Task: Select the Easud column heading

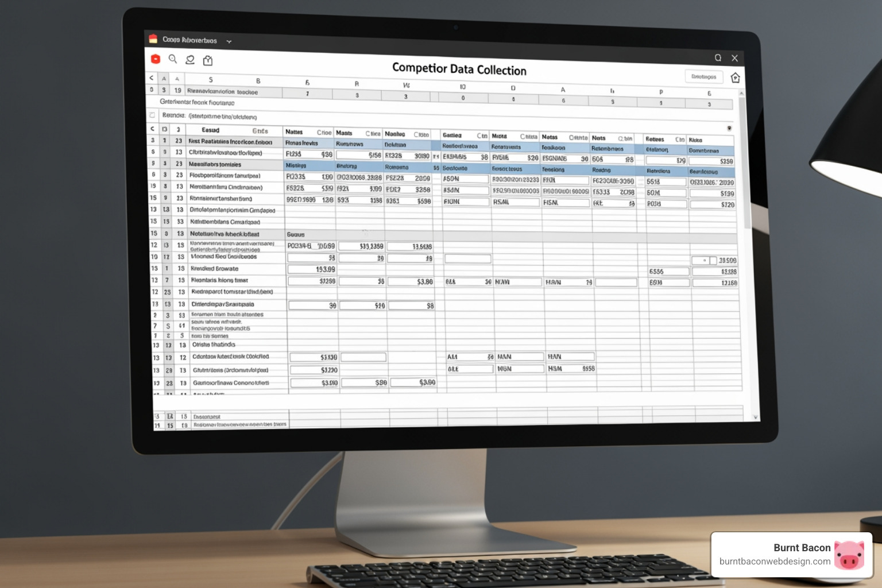Action: click(x=210, y=130)
